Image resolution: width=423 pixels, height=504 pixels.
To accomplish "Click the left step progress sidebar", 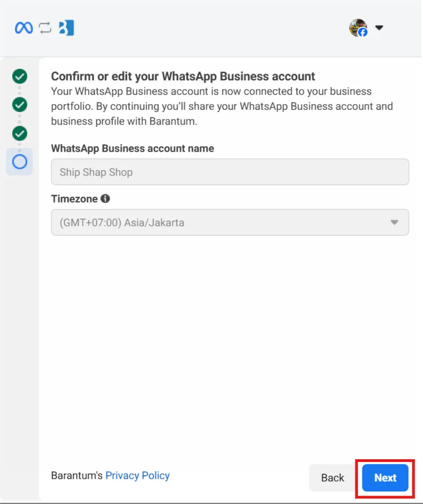I will coord(19,280).
